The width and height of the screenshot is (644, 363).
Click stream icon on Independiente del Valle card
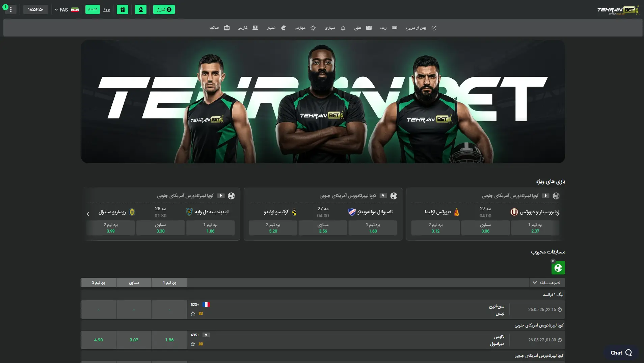coord(221,196)
